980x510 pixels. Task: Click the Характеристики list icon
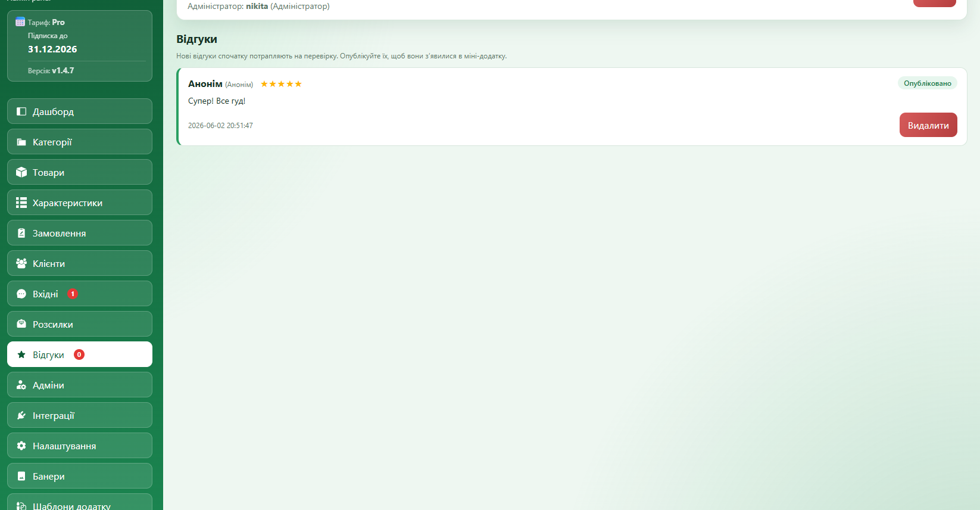tap(21, 203)
